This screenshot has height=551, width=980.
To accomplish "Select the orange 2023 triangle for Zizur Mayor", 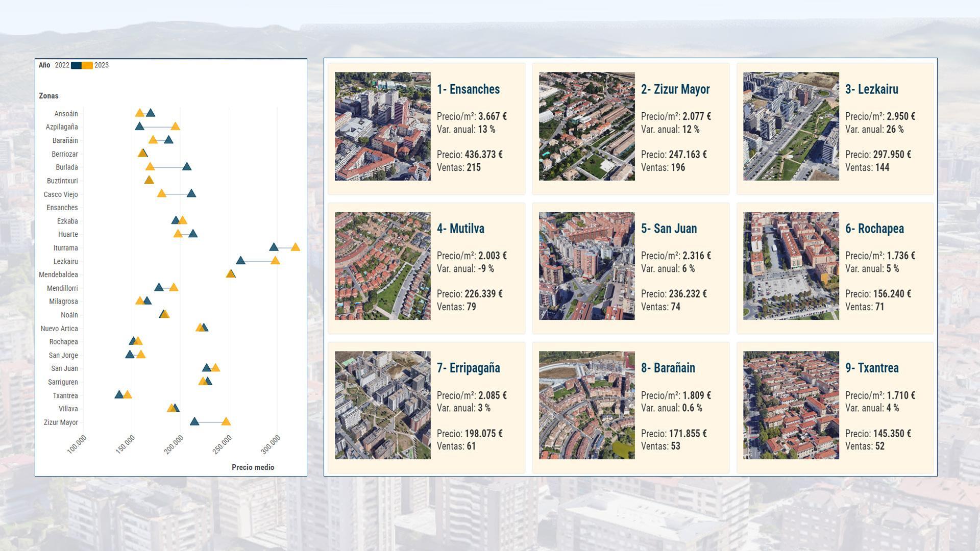I will [226, 422].
